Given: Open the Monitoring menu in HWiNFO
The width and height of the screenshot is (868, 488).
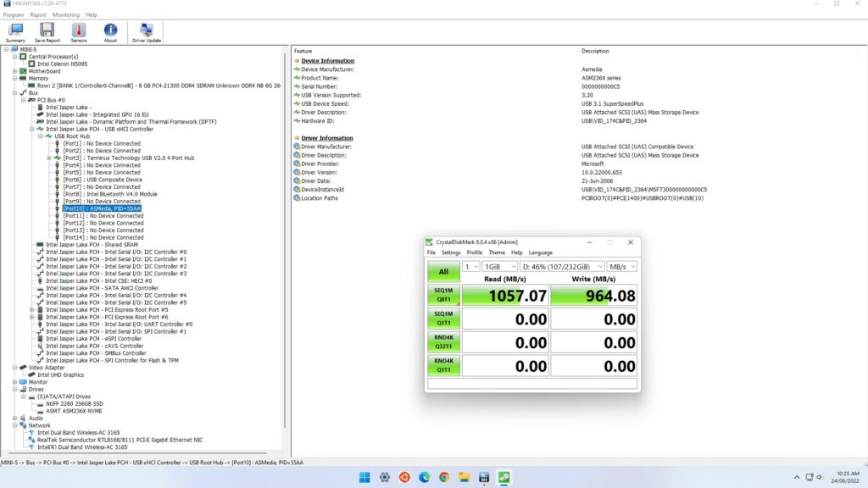Looking at the screenshot, I should 66,14.
